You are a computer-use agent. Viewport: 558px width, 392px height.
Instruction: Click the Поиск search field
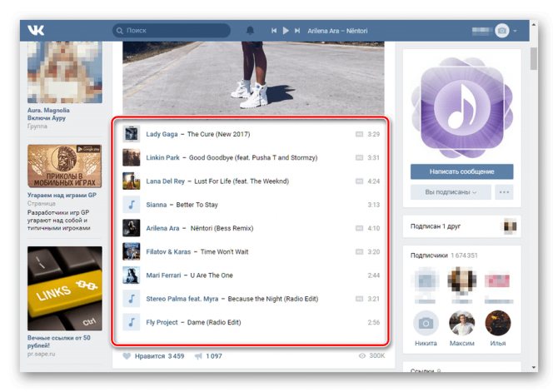[x=172, y=31]
